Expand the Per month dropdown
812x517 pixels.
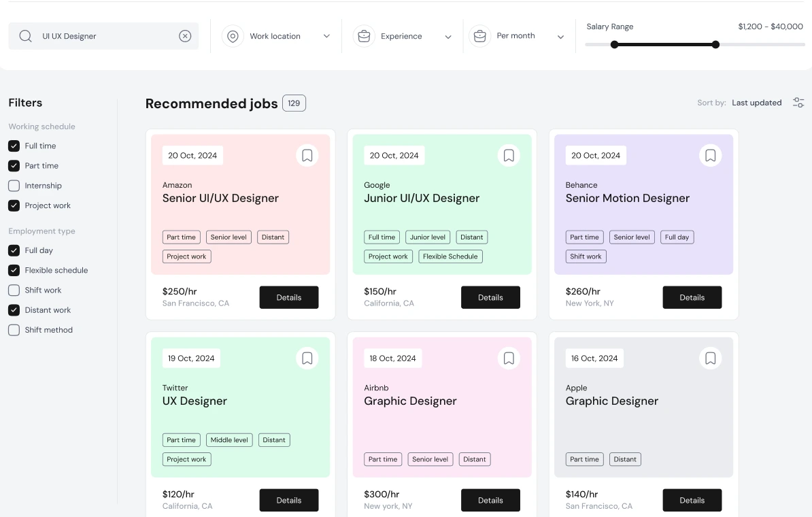[x=518, y=36]
